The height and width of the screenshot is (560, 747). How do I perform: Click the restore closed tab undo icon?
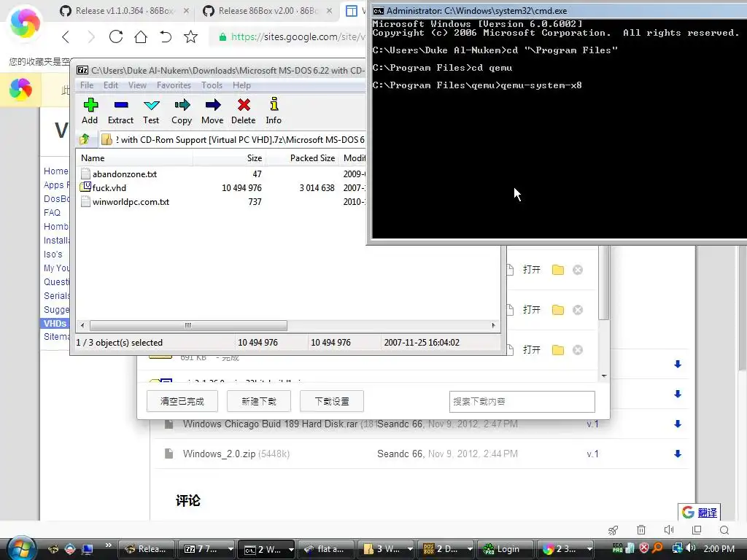(166, 36)
